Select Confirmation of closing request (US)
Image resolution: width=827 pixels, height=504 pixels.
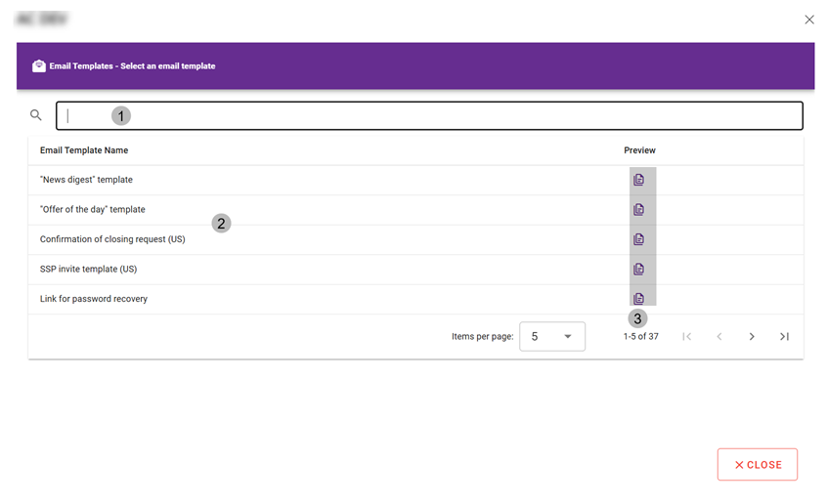pos(112,239)
